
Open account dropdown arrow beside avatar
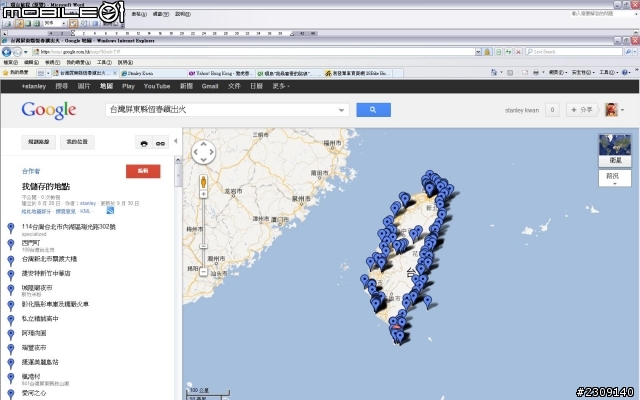622,110
